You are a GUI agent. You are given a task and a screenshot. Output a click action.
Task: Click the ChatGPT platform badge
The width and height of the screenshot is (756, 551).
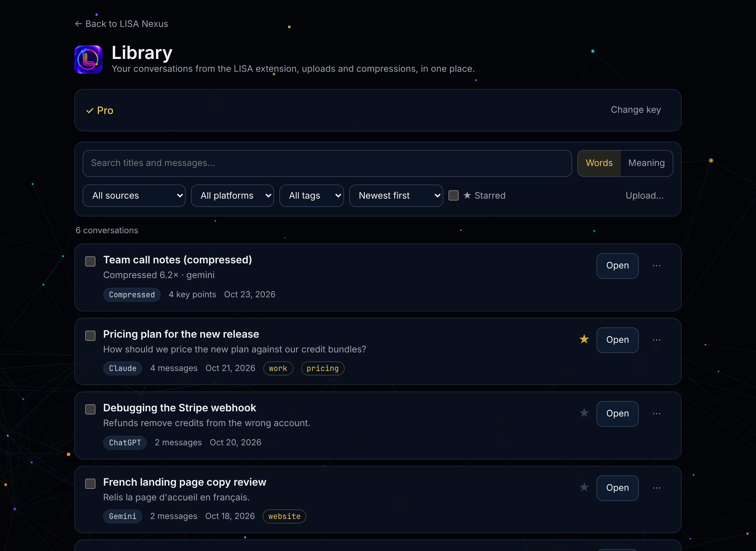coord(125,443)
